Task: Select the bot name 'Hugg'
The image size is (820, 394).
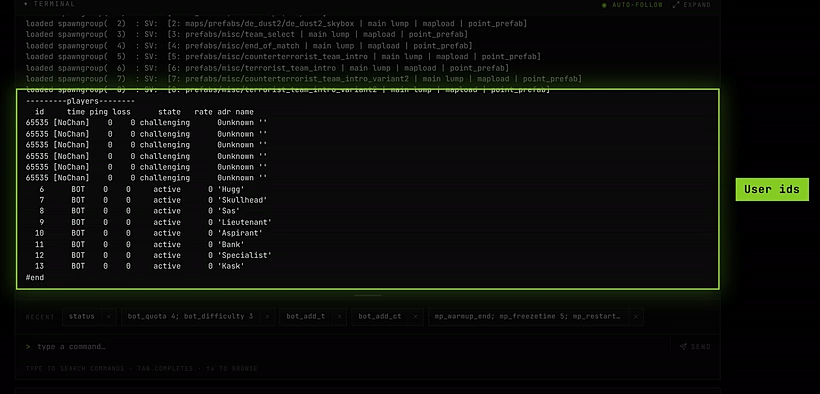Action: coord(231,189)
